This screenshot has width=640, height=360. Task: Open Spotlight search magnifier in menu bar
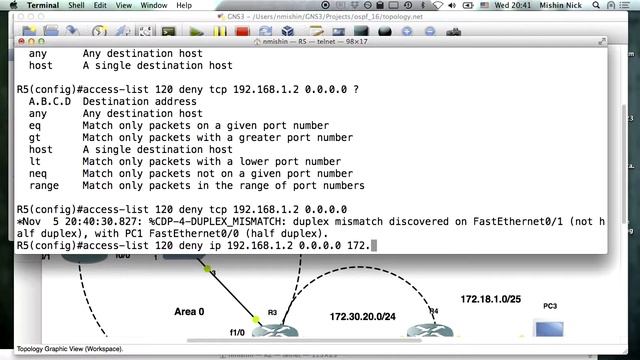(x=596, y=5)
